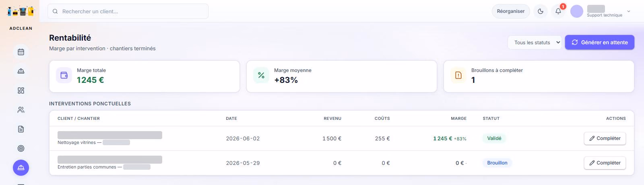Click the hard hat sidebar icon

point(21,71)
